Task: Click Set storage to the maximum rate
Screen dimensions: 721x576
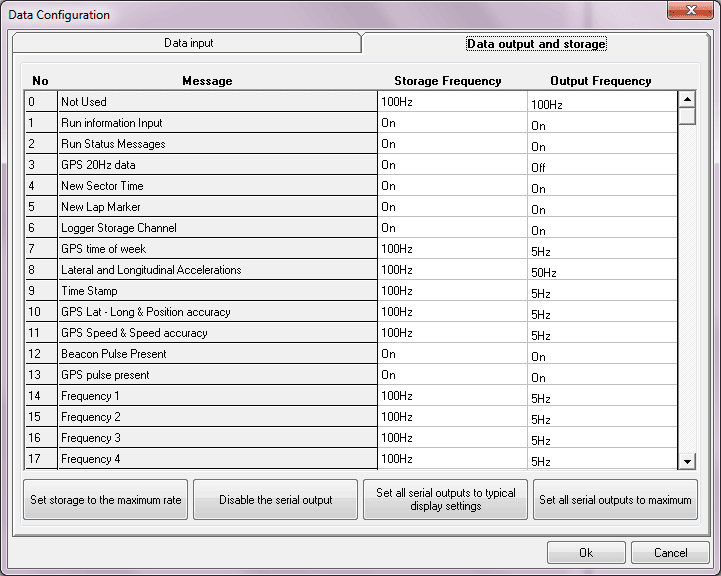Action: tap(106, 500)
